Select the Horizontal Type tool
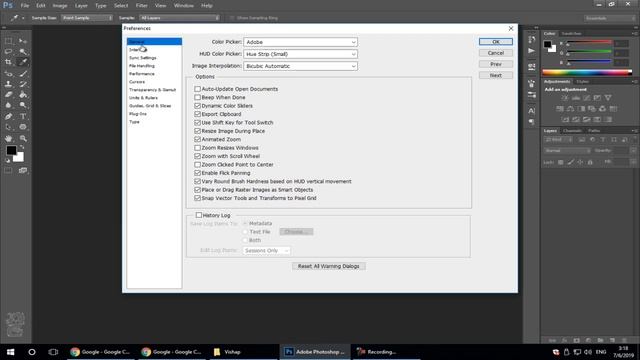640x360 pixels. [x=23, y=116]
